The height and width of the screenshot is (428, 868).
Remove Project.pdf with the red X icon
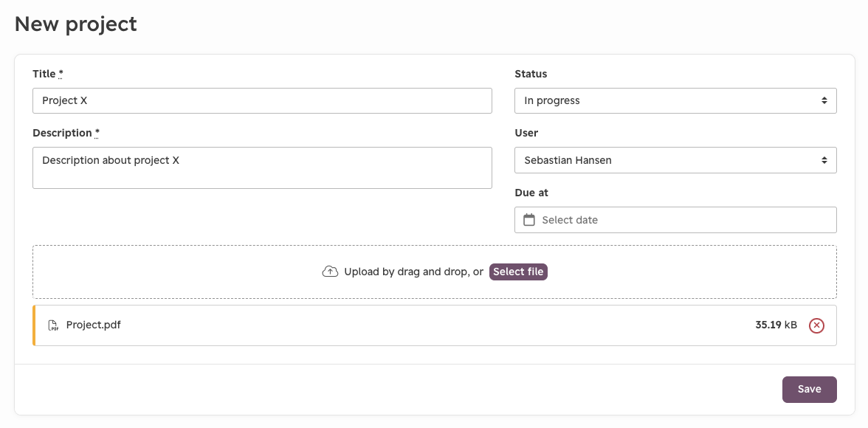(816, 325)
